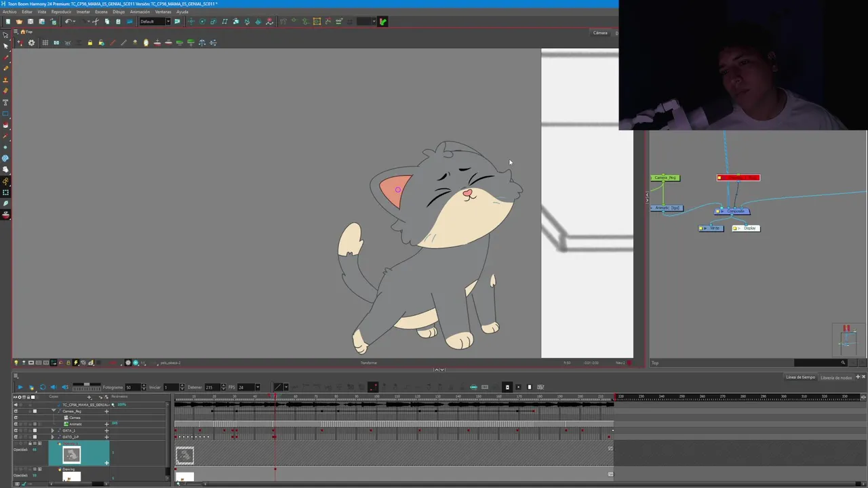Click the Paste clipboard icon

click(x=118, y=22)
